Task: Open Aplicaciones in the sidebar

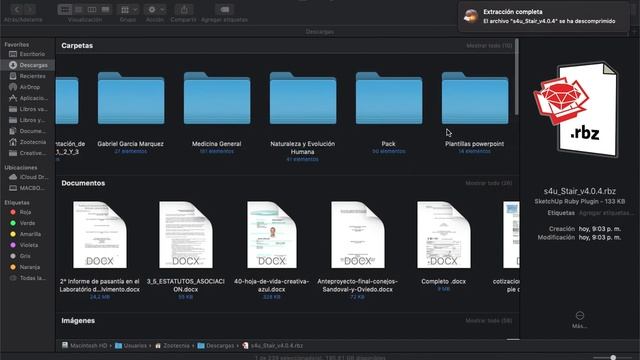Action: 27,98
